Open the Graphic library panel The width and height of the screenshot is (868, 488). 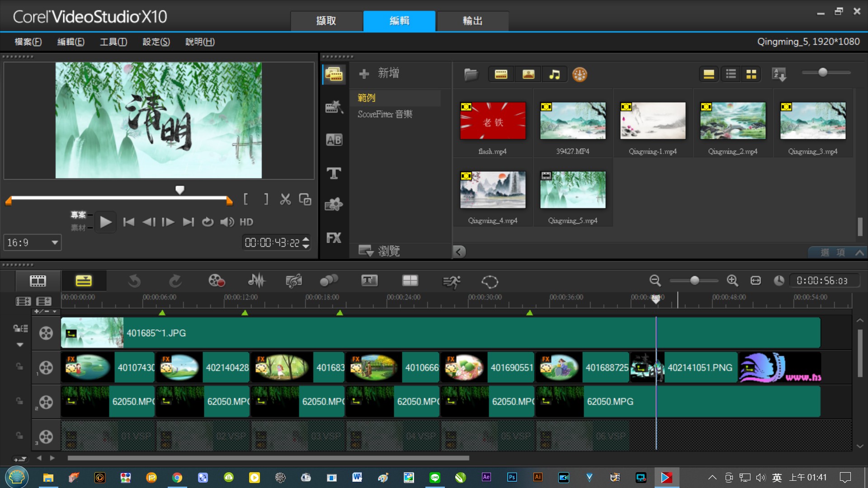(334, 205)
